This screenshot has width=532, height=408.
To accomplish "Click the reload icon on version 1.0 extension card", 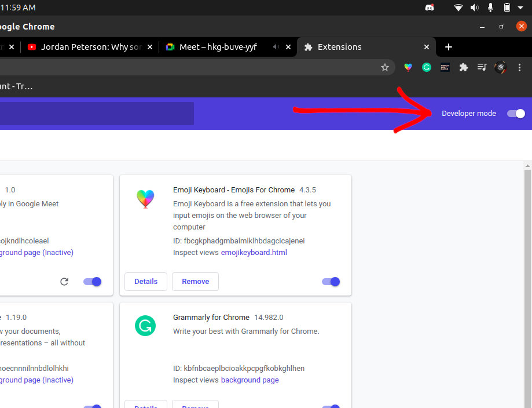I will [x=64, y=281].
